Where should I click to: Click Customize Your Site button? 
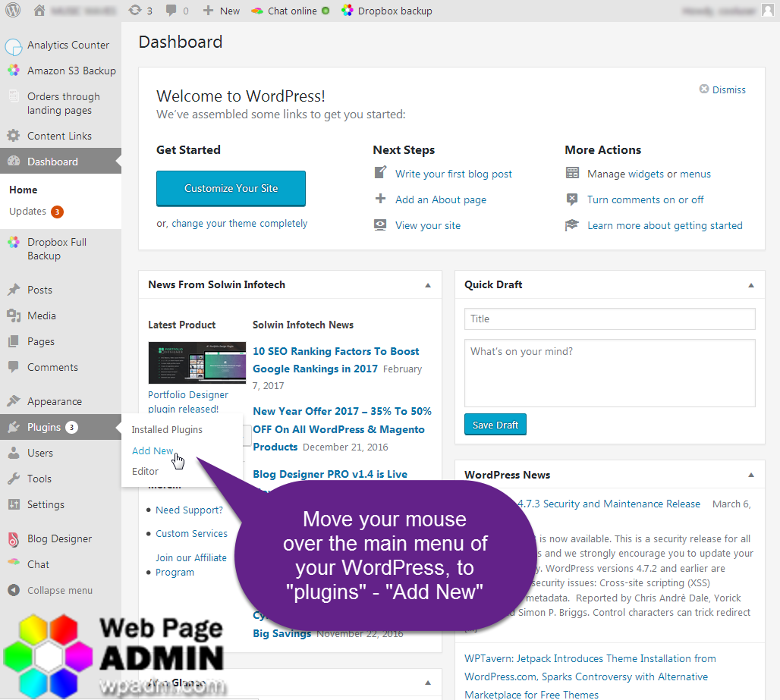[231, 188]
